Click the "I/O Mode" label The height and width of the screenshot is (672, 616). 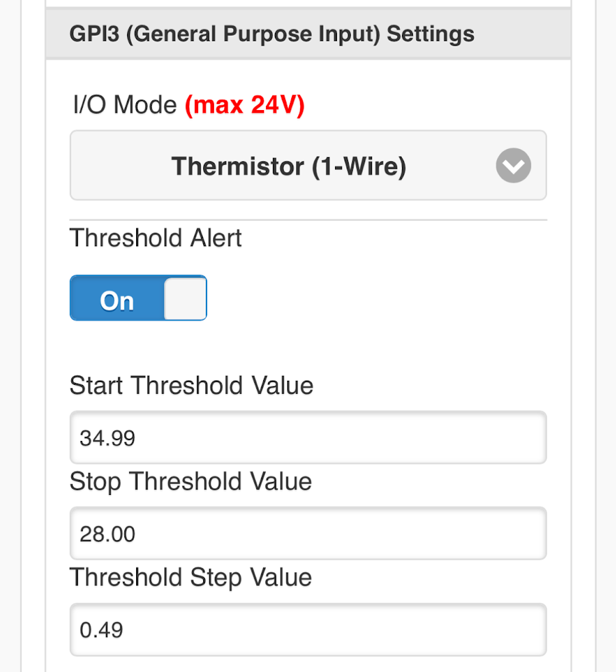124,105
